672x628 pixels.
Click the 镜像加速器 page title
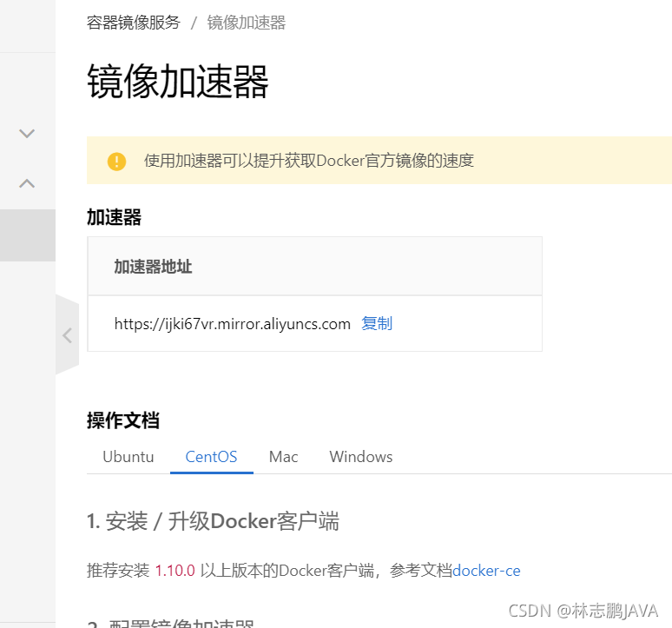pos(178,82)
